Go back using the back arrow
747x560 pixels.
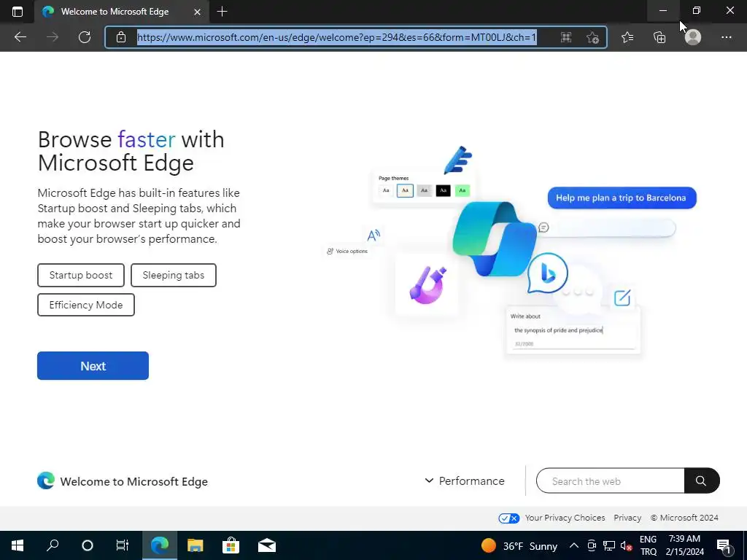click(x=20, y=37)
